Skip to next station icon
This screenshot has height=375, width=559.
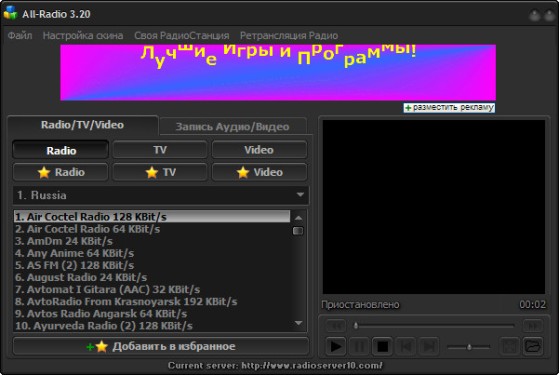coord(429,346)
